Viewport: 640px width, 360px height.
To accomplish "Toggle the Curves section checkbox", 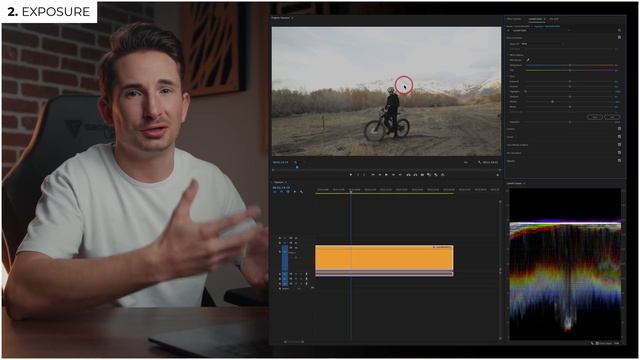I will [x=619, y=137].
